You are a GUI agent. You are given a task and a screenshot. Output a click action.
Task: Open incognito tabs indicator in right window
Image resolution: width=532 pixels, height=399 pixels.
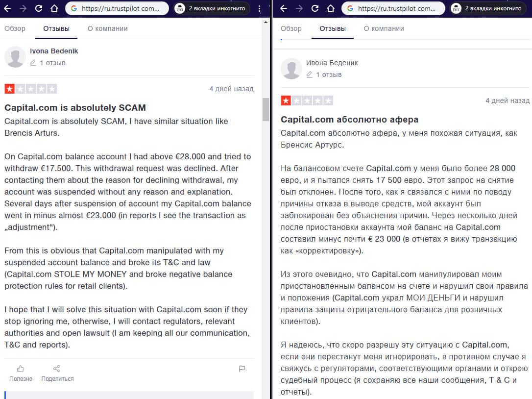tap(488, 8)
